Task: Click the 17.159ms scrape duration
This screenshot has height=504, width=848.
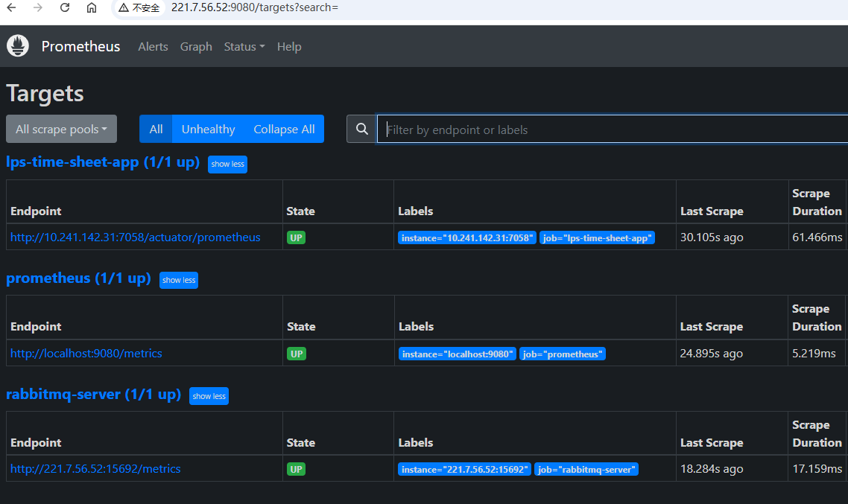Action: 817,469
